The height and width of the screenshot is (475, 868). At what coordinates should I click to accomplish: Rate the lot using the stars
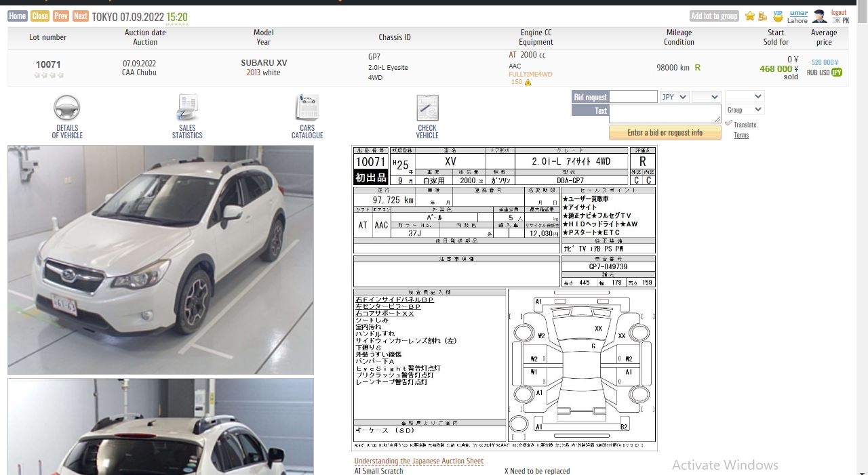[x=49, y=75]
